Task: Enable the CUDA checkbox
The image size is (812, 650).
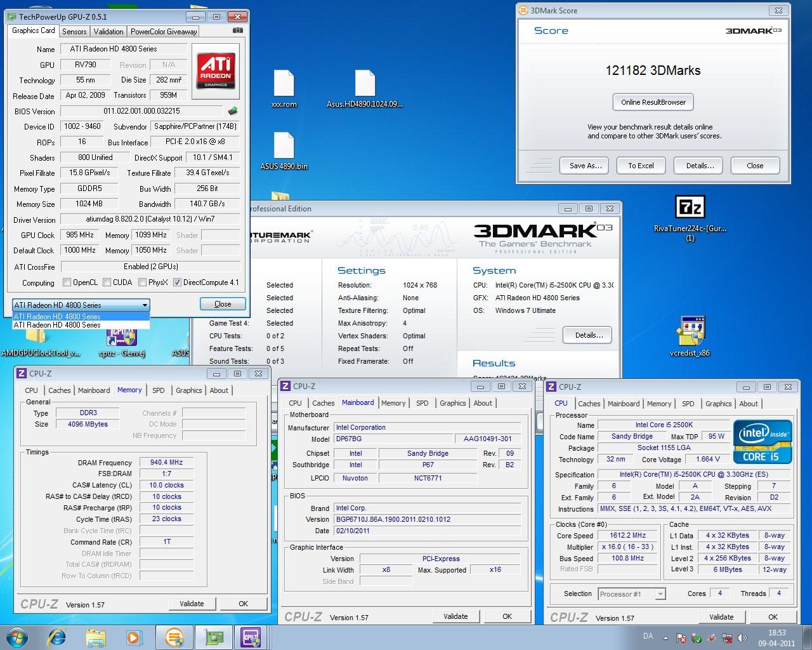Action: [x=107, y=282]
